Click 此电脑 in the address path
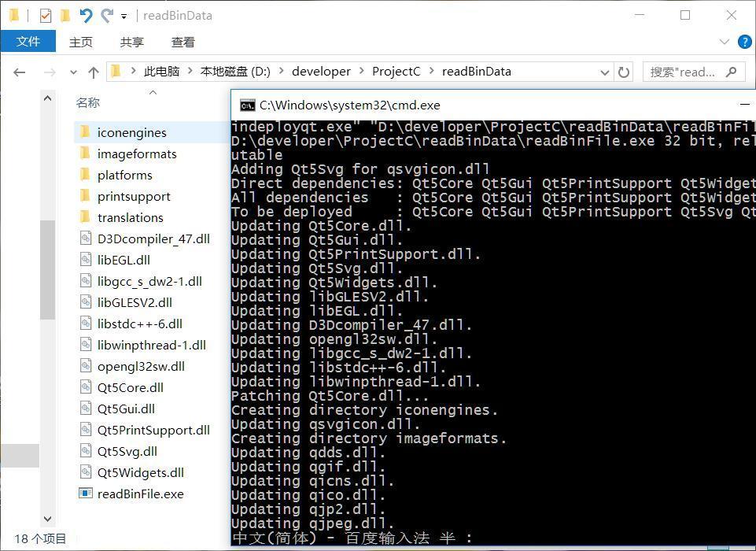Screen dimensions: 756x551 click(161, 72)
